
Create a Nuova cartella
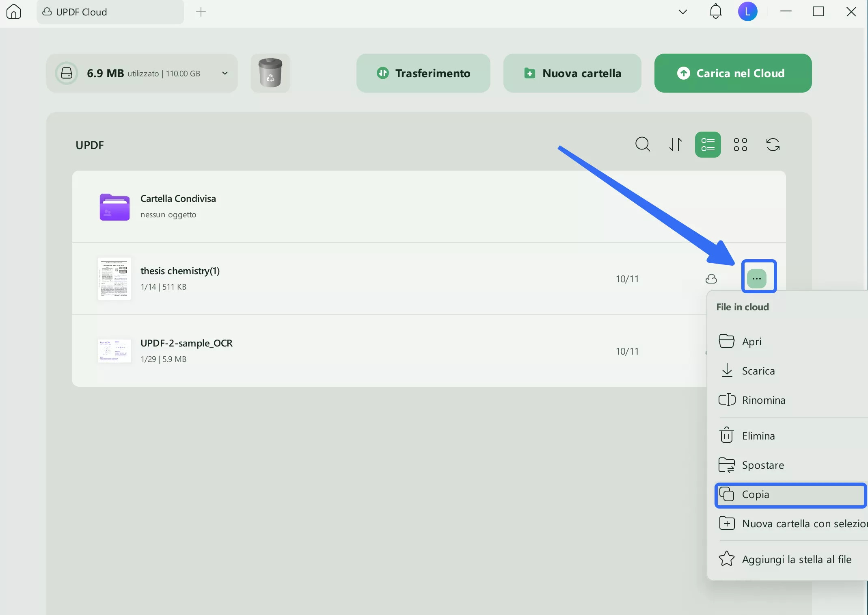tap(572, 73)
